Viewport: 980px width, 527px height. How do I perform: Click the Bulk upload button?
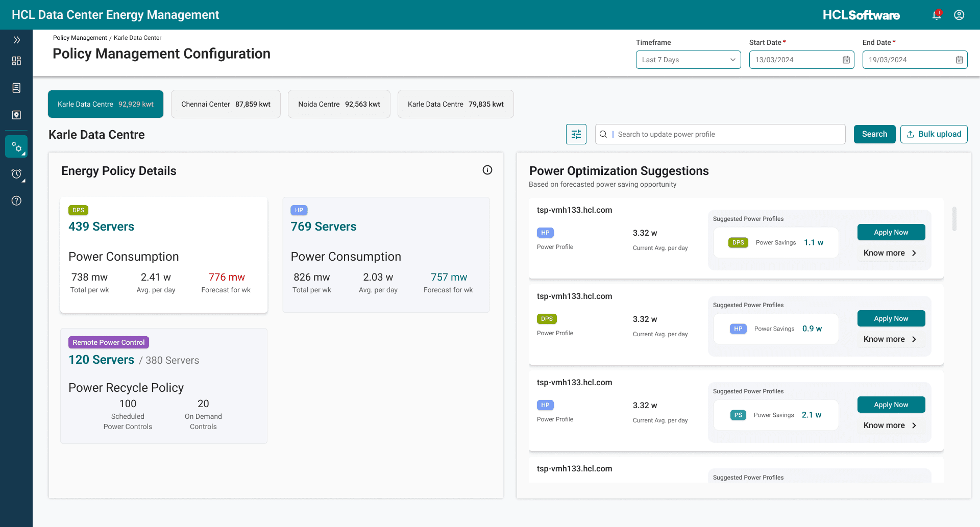click(934, 134)
